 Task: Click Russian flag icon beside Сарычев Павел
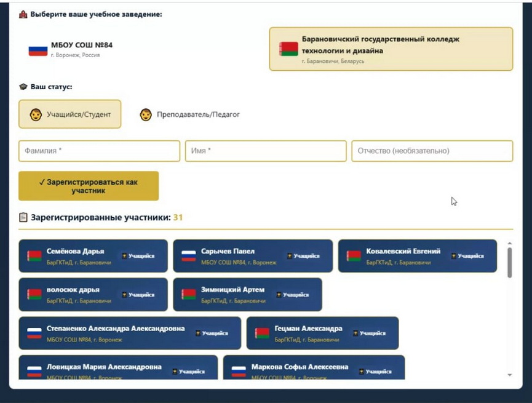[x=188, y=256]
